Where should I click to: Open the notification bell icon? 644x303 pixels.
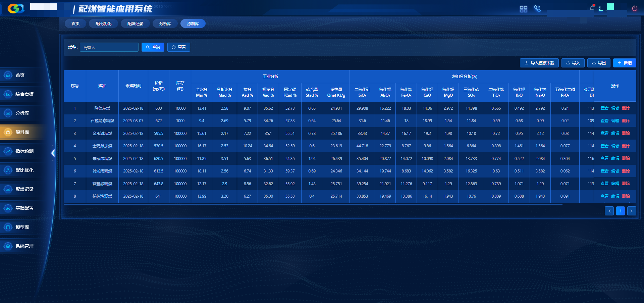[592, 8]
